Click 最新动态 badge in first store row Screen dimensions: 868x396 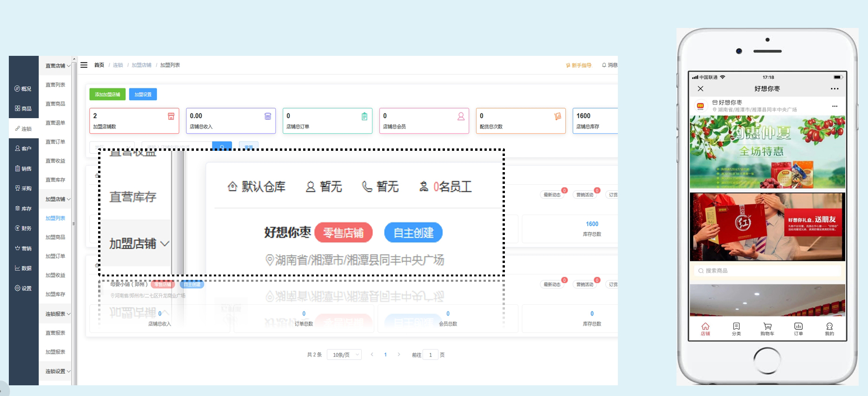tap(552, 195)
